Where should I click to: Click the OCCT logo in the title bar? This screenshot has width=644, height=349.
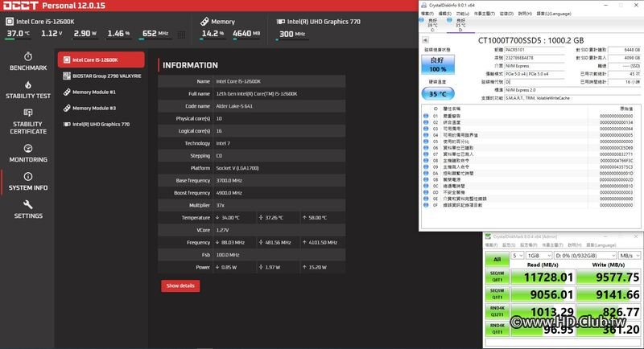(x=21, y=6)
